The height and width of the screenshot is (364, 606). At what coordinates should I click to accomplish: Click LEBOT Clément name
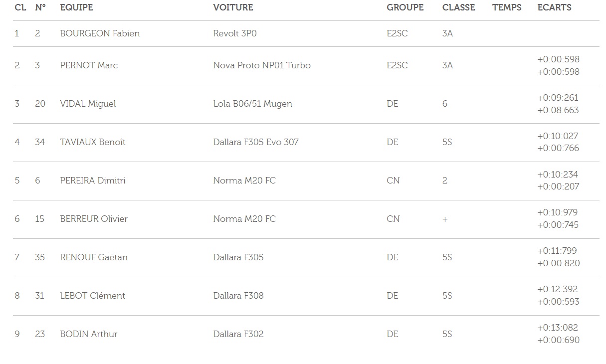pos(92,296)
